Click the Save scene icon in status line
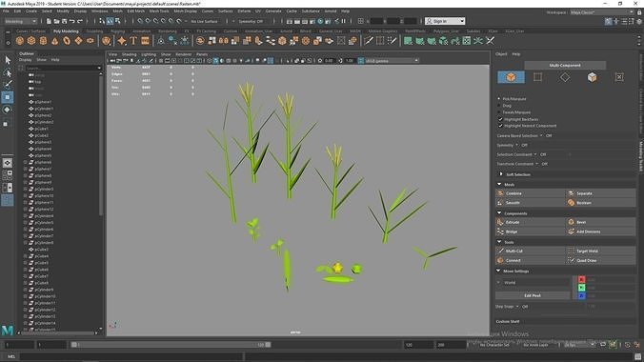Viewport: 644px width, 362px height. [65, 21]
